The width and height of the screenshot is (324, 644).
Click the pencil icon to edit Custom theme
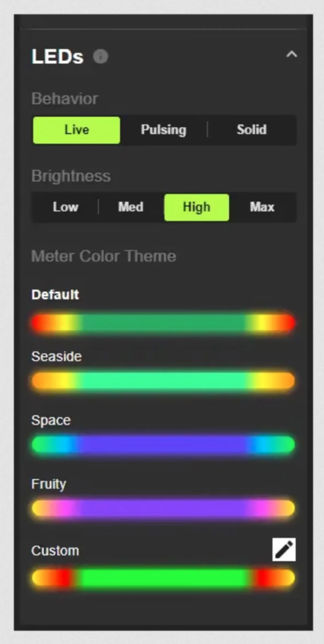pos(284,549)
